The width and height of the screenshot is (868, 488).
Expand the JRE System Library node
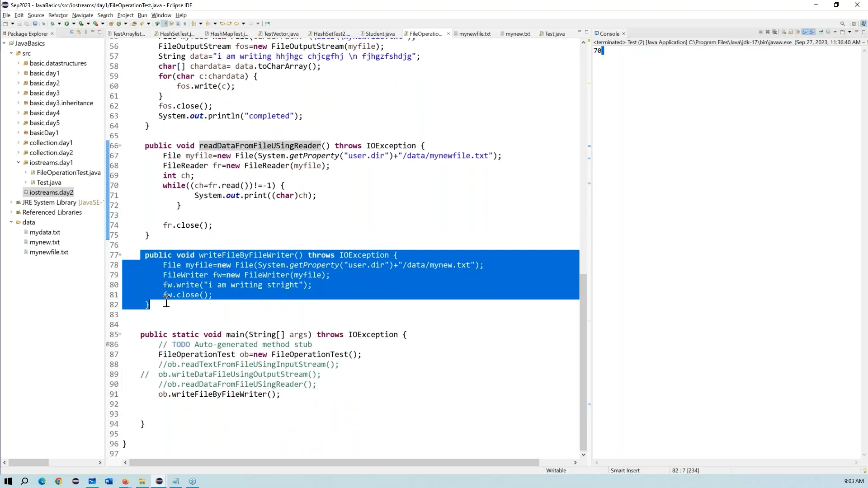tap(11, 202)
